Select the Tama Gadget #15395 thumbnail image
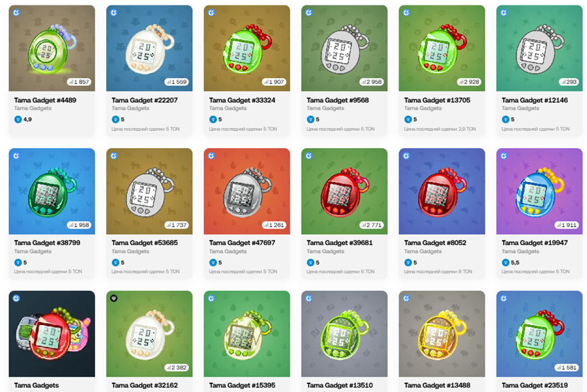The image size is (587, 392). point(247,334)
